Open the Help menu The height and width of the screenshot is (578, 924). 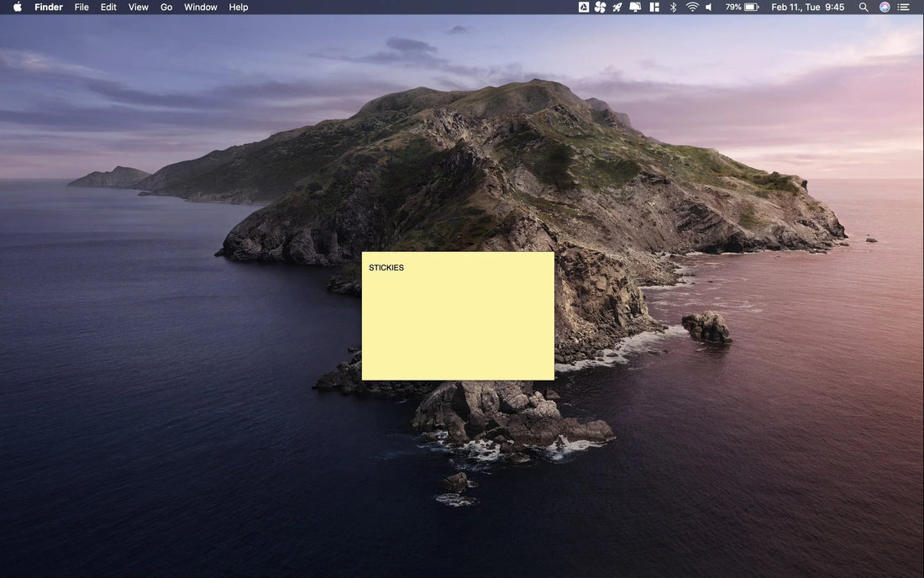tap(238, 7)
